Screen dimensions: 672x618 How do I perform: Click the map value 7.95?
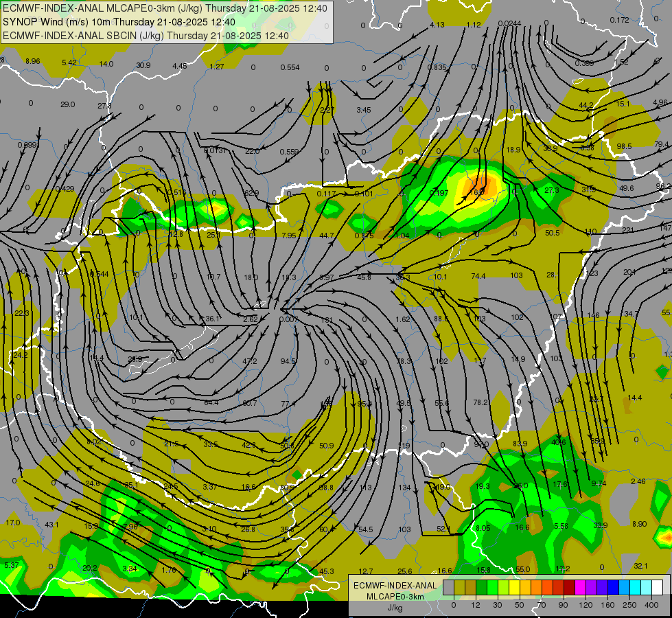(289, 236)
